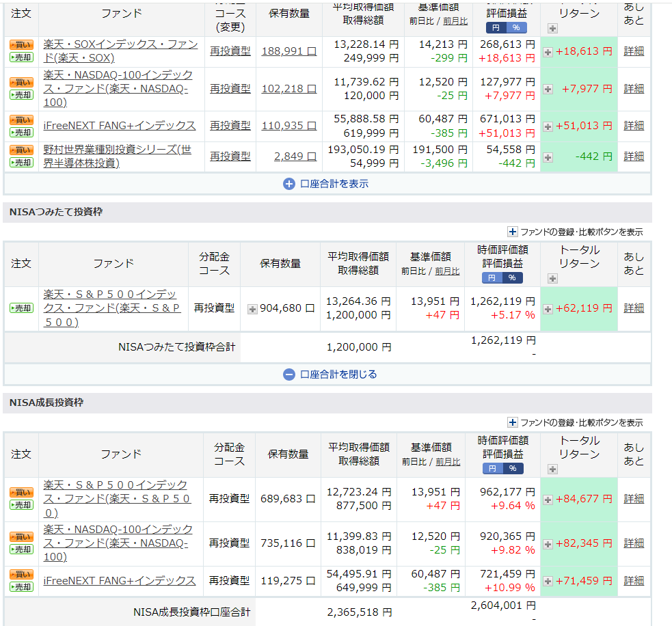Click 2,849口 quantity link
The width and height of the screenshot is (672, 626).
coord(295,156)
